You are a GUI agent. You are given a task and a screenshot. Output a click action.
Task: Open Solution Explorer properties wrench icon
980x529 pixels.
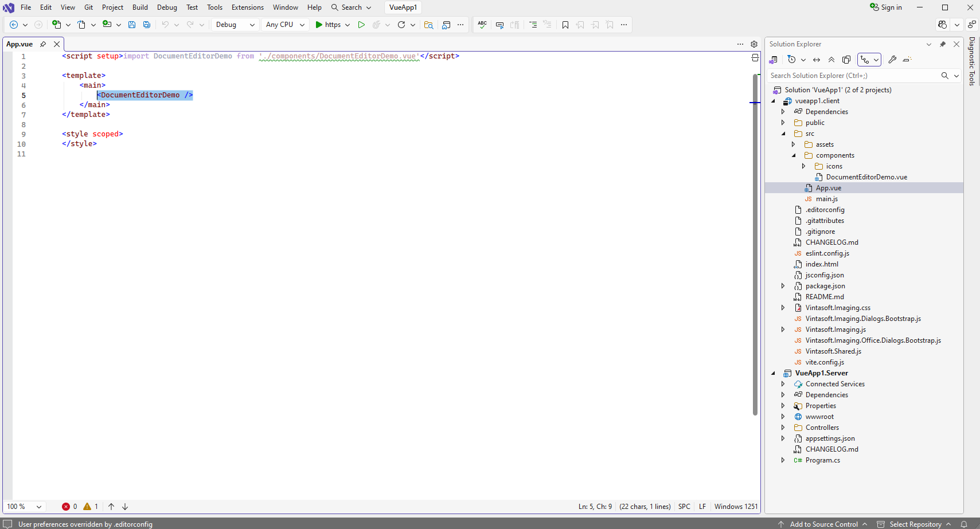pyautogui.click(x=892, y=60)
